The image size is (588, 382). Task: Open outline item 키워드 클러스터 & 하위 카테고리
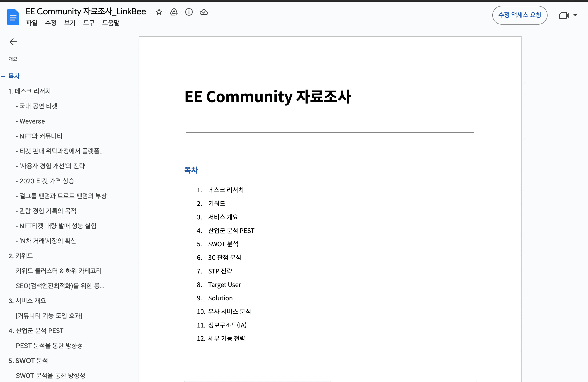coord(59,271)
